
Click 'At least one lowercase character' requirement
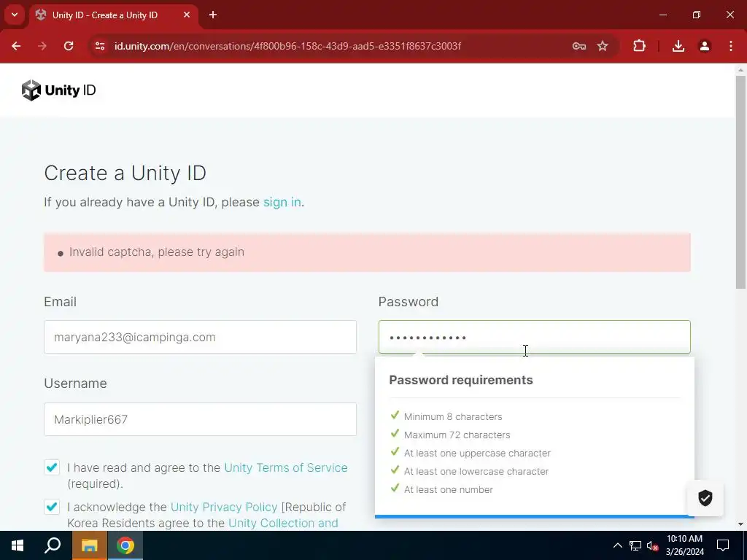click(476, 472)
